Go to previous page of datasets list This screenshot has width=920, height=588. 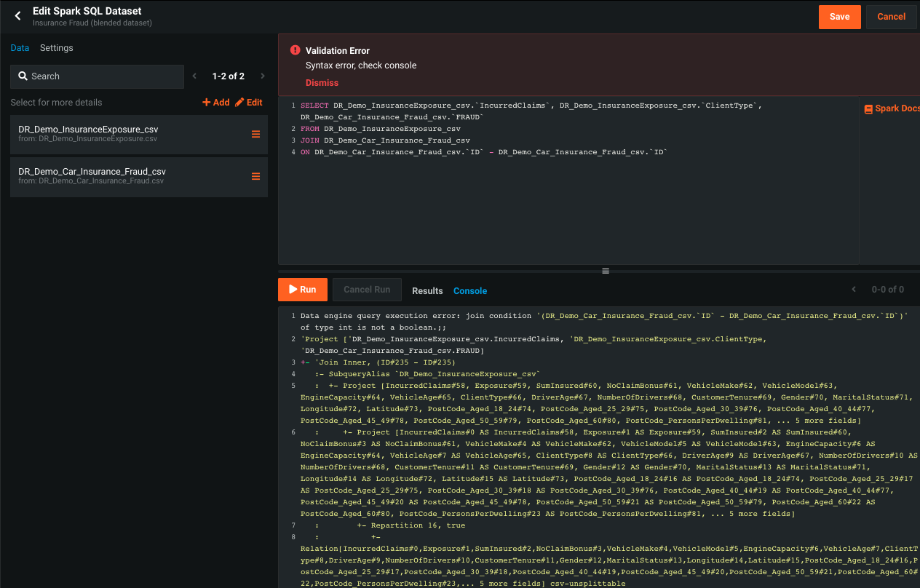pos(194,76)
